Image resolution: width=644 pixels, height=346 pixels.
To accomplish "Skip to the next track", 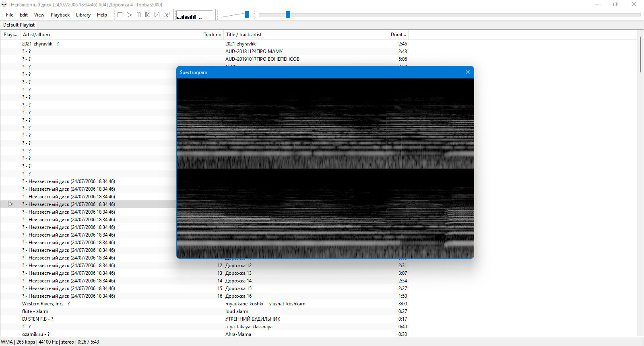I will click(157, 15).
